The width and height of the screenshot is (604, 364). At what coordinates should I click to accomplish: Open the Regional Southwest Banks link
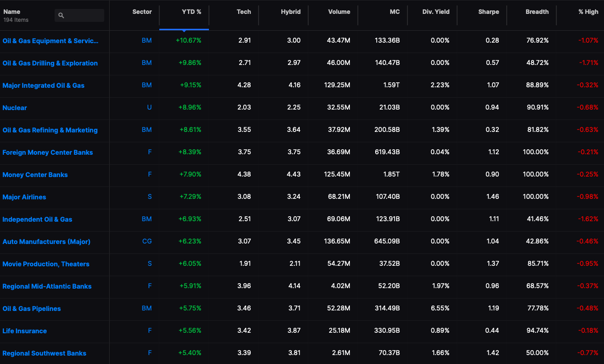coord(45,354)
